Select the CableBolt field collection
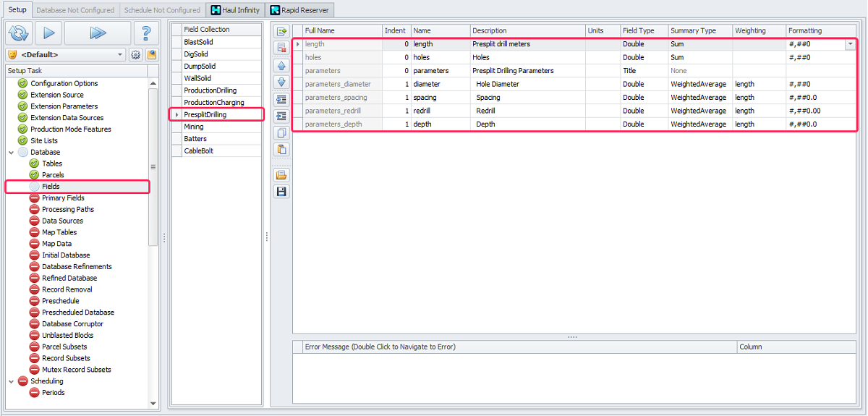 (x=221, y=151)
